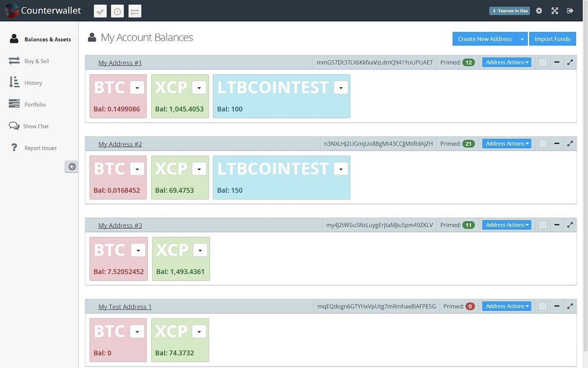Click the Bal: 1,045.4053 XCP balance
This screenshot has height=368, width=588.
pyautogui.click(x=179, y=109)
